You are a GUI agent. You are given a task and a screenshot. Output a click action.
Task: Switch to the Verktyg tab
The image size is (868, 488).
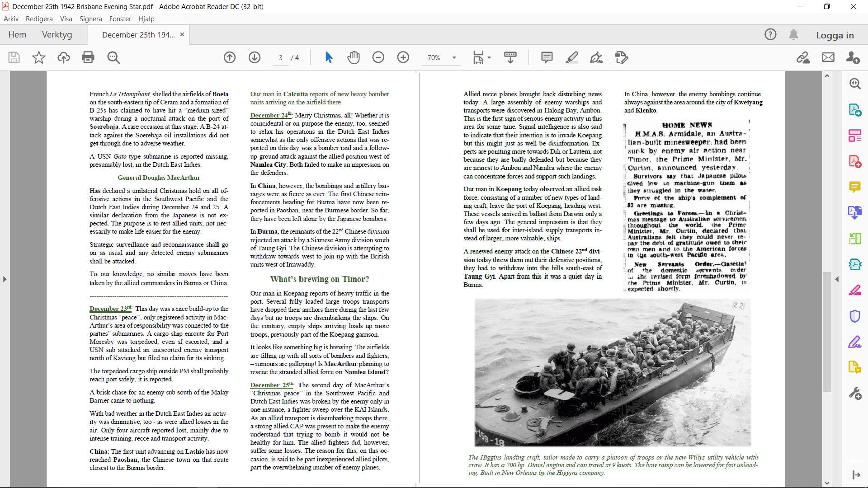(57, 35)
